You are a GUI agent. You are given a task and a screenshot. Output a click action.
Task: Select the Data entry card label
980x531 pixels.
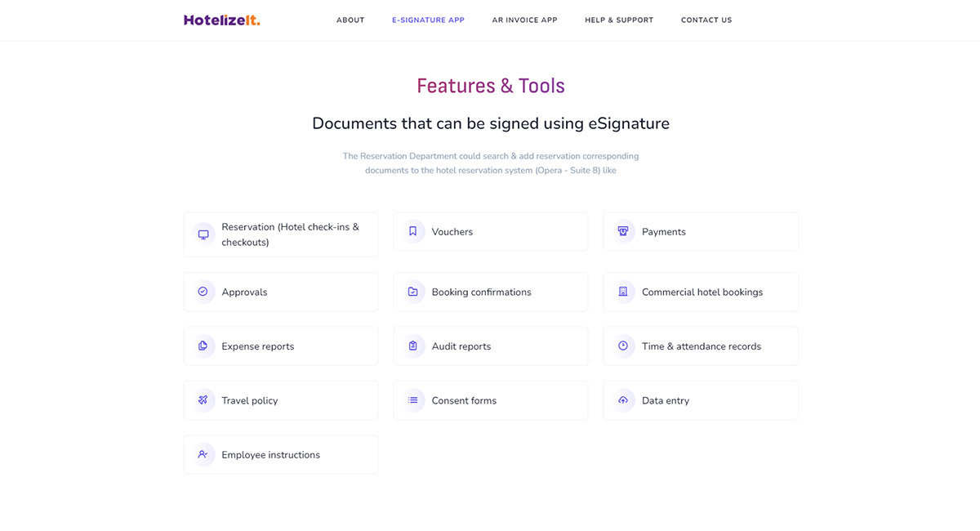666,401
